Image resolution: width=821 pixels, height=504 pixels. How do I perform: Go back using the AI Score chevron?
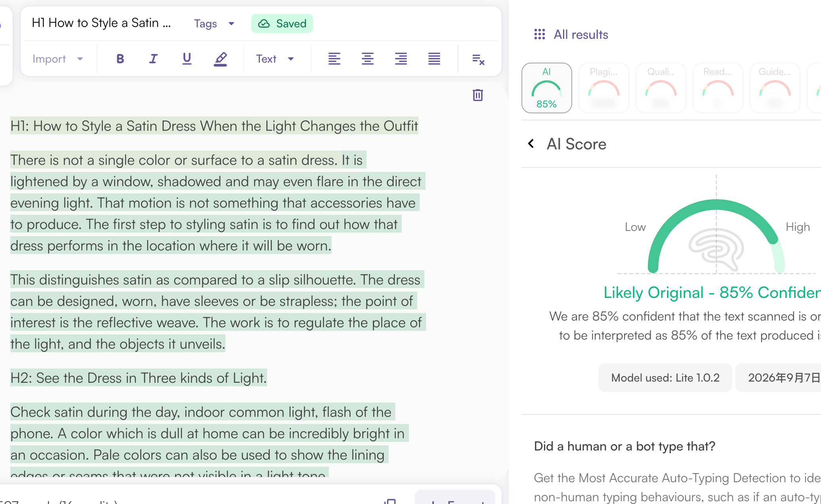tap(531, 143)
